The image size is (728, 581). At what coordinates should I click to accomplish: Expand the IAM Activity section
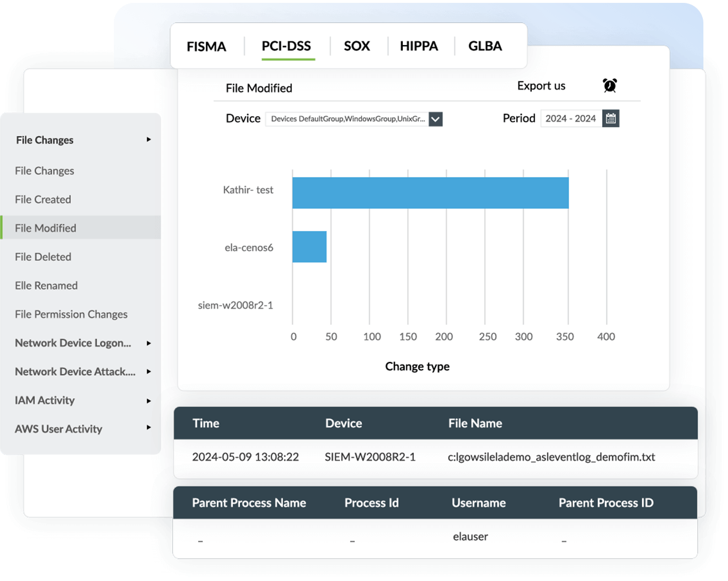coord(45,400)
